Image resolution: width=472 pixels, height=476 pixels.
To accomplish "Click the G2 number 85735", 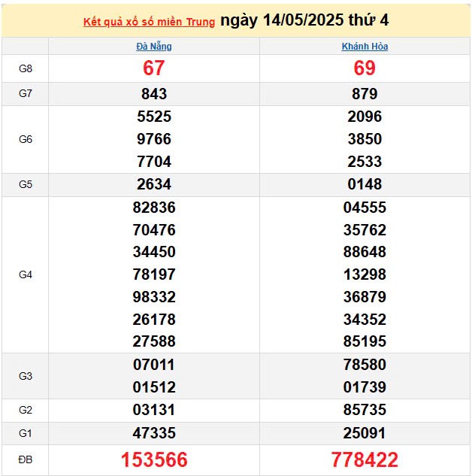I will [x=365, y=410].
